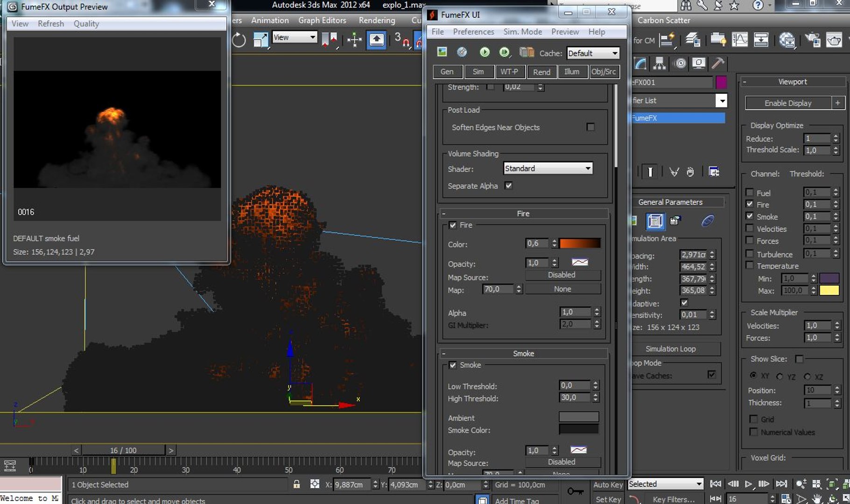Open the Material Editor sphere icon
Image resolution: width=850 pixels, height=504 pixels.
pyautogui.click(x=787, y=40)
